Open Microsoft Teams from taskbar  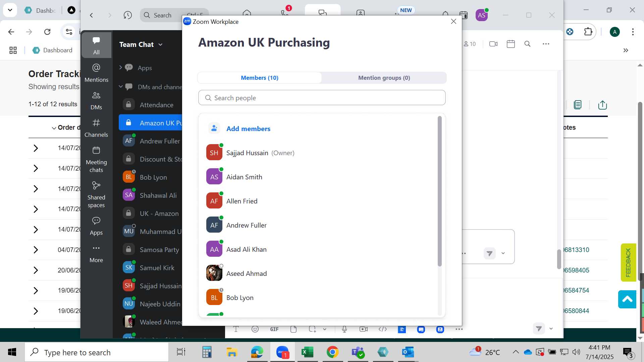(358, 352)
